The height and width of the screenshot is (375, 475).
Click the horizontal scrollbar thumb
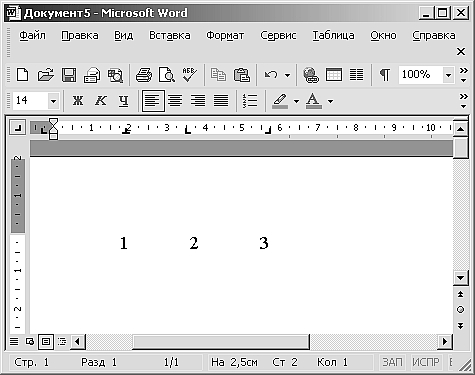(221, 342)
